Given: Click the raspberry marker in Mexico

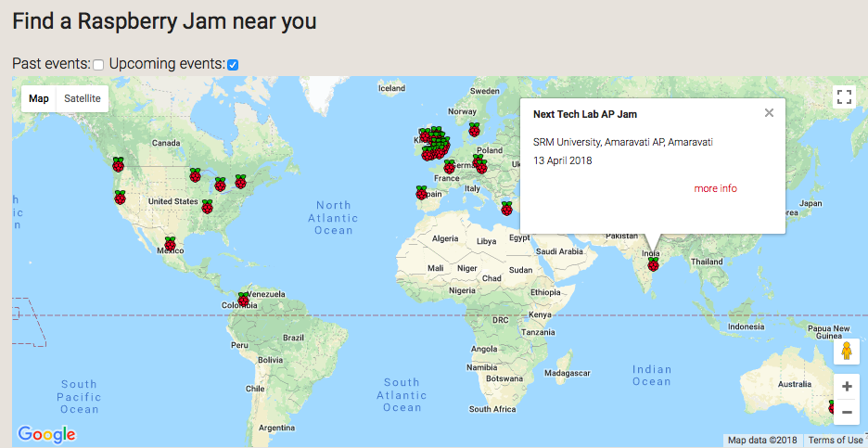Looking at the screenshot, I should pos(170,244).
